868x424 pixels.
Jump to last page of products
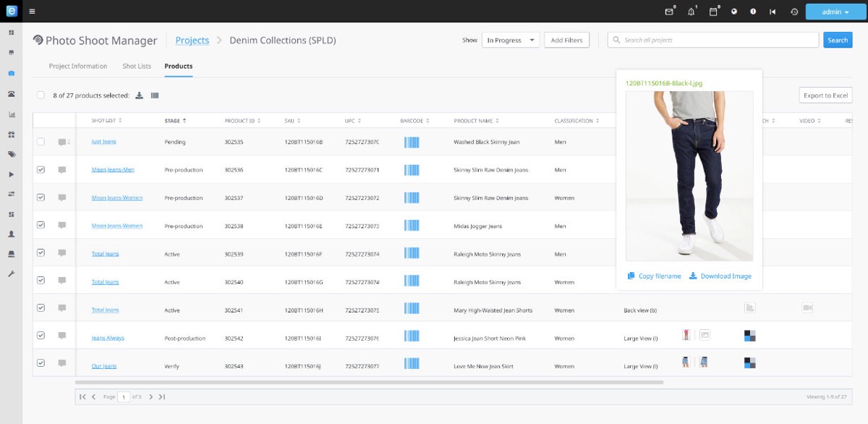pos(162,397)
